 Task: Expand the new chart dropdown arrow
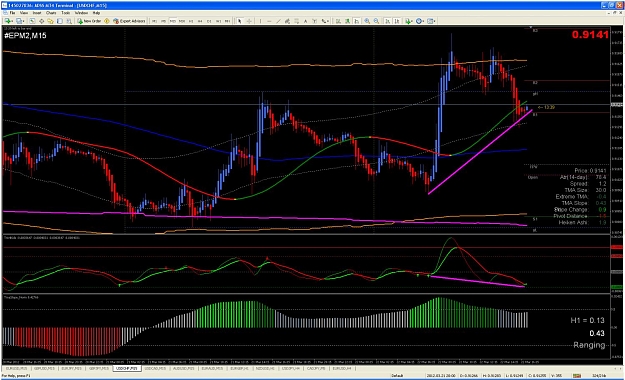pyautogui.click(x=12, y=21)
